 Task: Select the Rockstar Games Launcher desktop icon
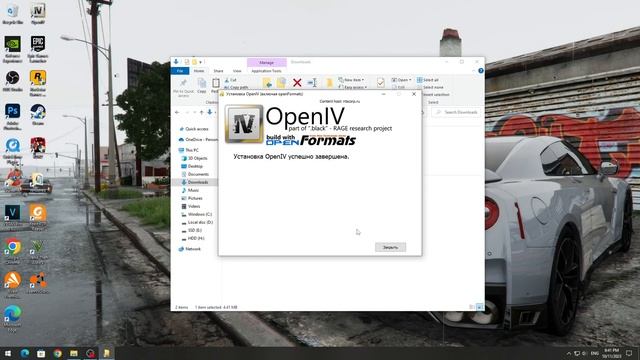pyautogui.click(x=38, y=83)
